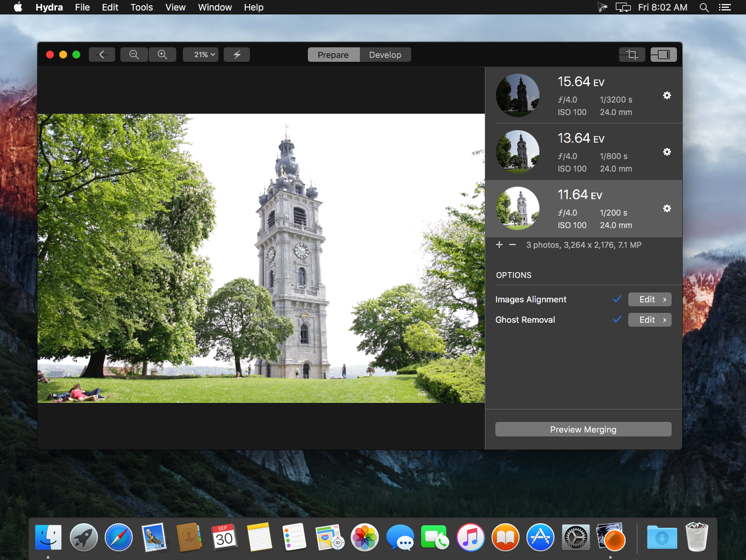The height and width of the screenshot is (560, 746).
Task: Add a photo with the plus icon
Action: click(x=499, y=245)
